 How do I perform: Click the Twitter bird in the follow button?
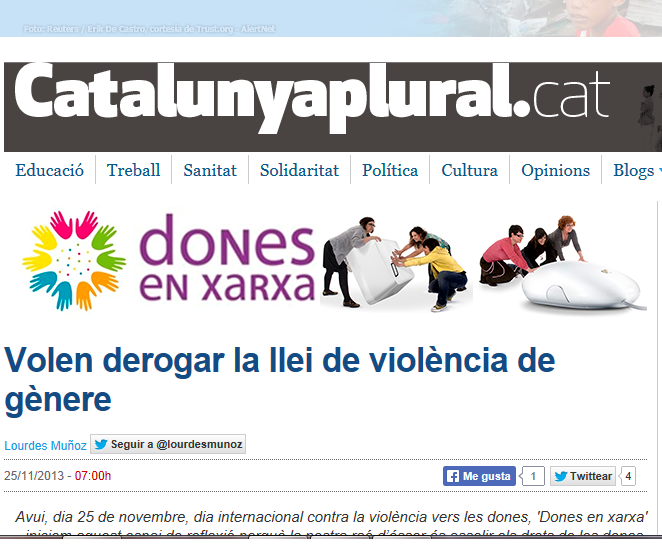click(x=101, y=445)
